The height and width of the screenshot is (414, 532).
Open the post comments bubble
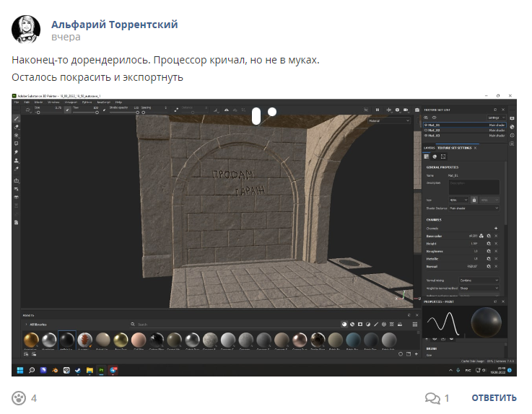pos(432,397)
